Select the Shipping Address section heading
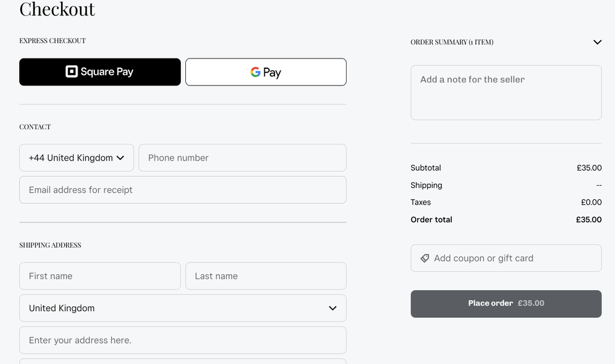This screenshot has width=615, height=364. (50, 245)
